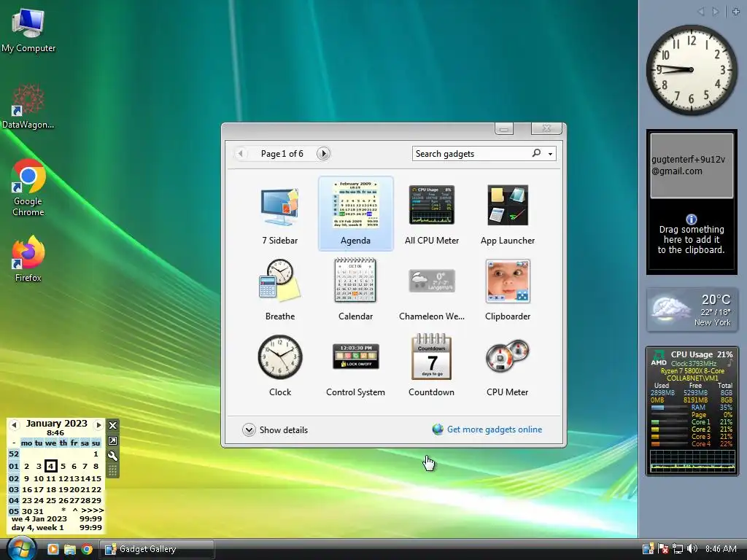Screen dimensions: 747x560
Task: Select the All CPU Meter gadget
Action: 432,215
